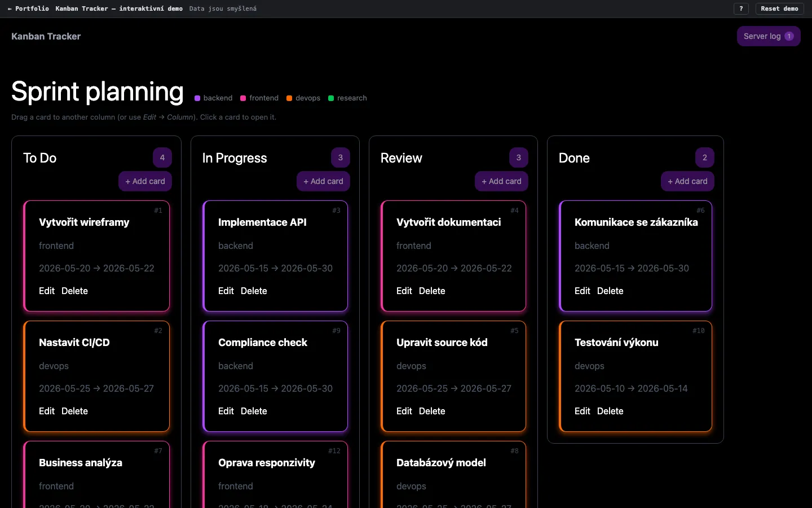Edit the Komunikace se zákazníka card
This screenshot has width=812, height=508.
(x=582, y=291)
